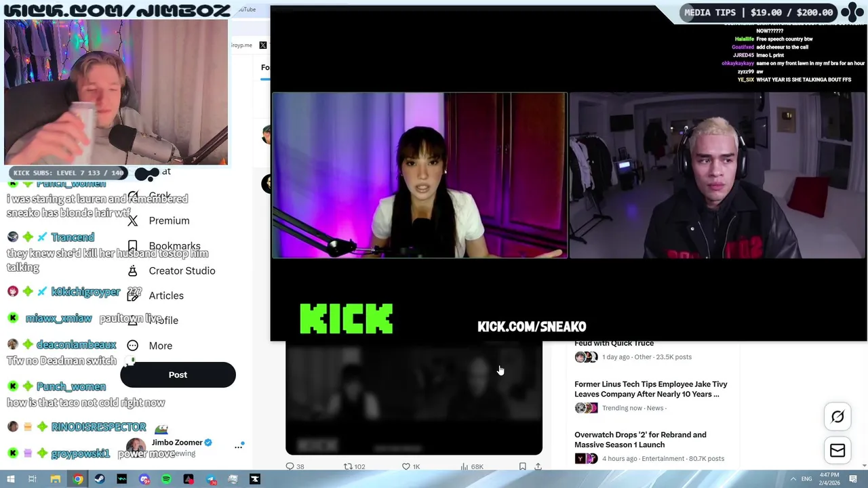This screenshot has width=868, height=488.
Task: Open Feud with Quick Truce headline
Action: click(614, 343)
